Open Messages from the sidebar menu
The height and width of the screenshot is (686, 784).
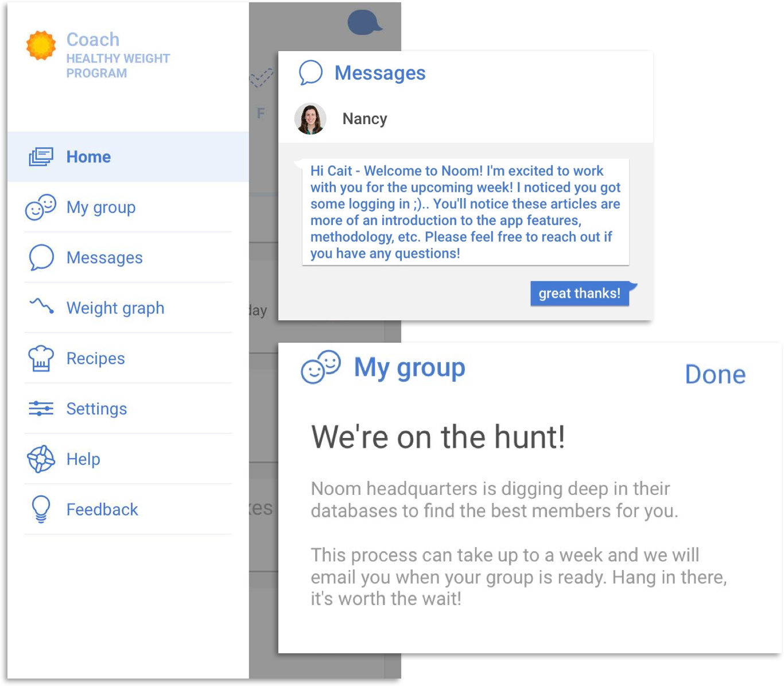128,258
